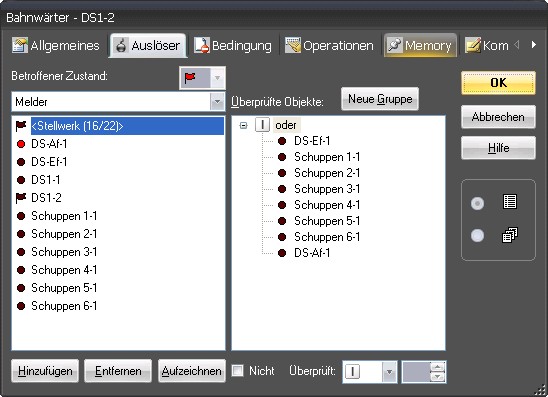Switch to the Bedingung tab
This screenshot has height=397, width=548.
tap(233, 46)
